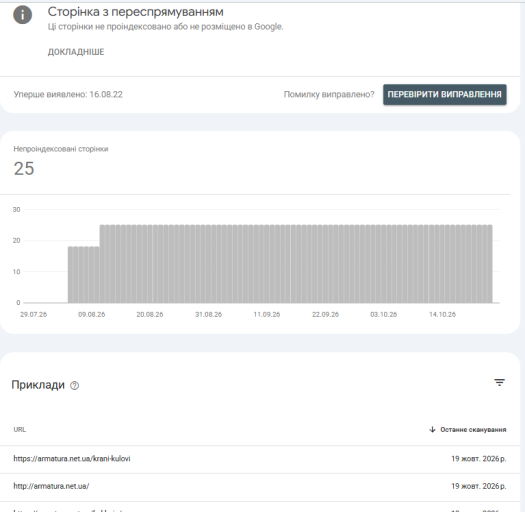Viewport: 525px width, 512px height.
Task: Select the http://armatura.net.ua/ URL row
Action: (260, 487)
